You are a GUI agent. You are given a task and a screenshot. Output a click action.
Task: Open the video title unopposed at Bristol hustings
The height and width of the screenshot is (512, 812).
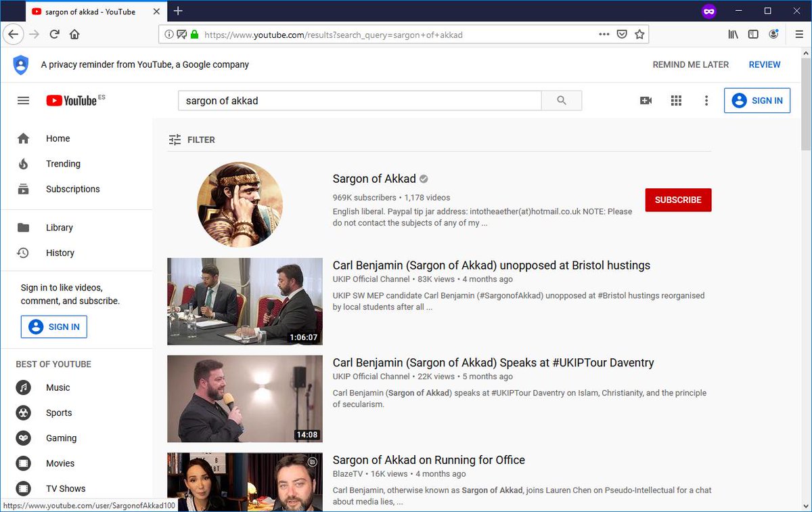coord(491,265)
